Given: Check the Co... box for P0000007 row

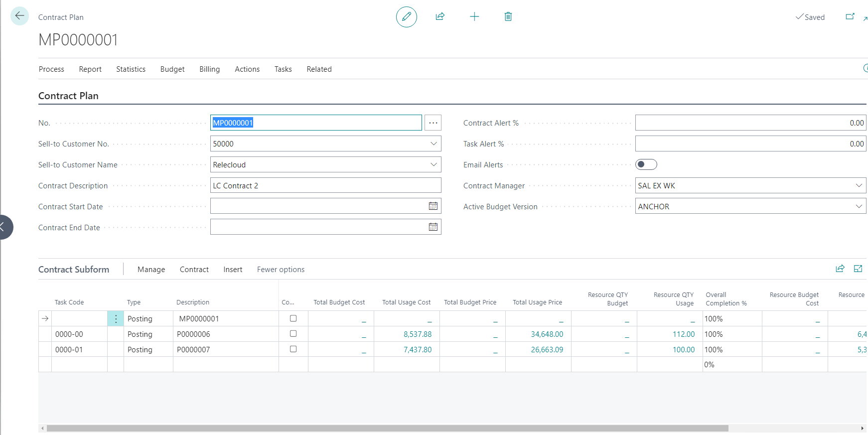Looking at the screenshot, I should click(293, 349).
